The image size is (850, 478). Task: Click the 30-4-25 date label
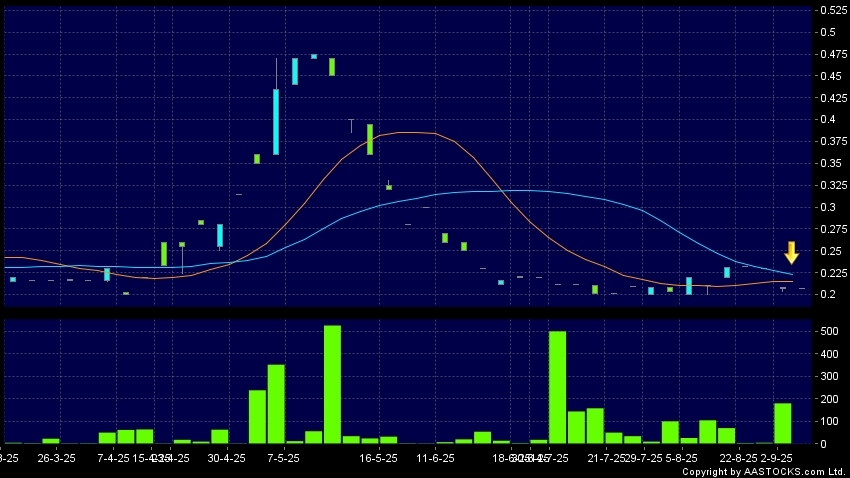click(x=226, y=458)
